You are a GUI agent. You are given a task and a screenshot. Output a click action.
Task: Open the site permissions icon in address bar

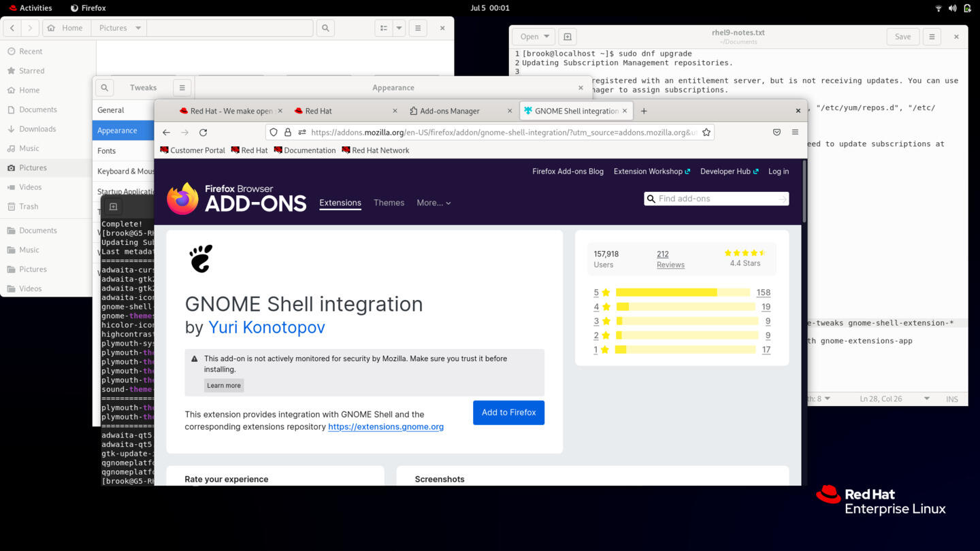click(x=302, y=132)
